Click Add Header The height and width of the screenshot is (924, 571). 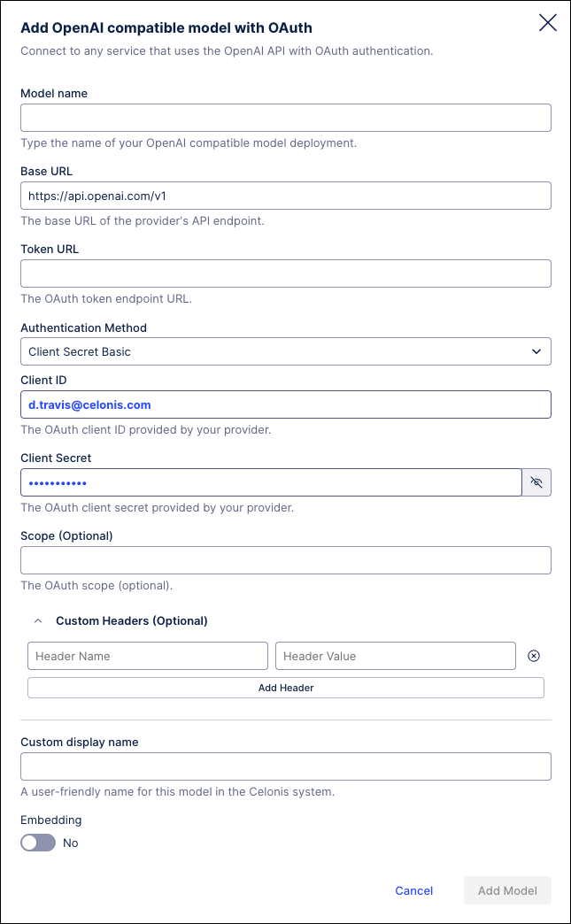click(x=285, y=687)
